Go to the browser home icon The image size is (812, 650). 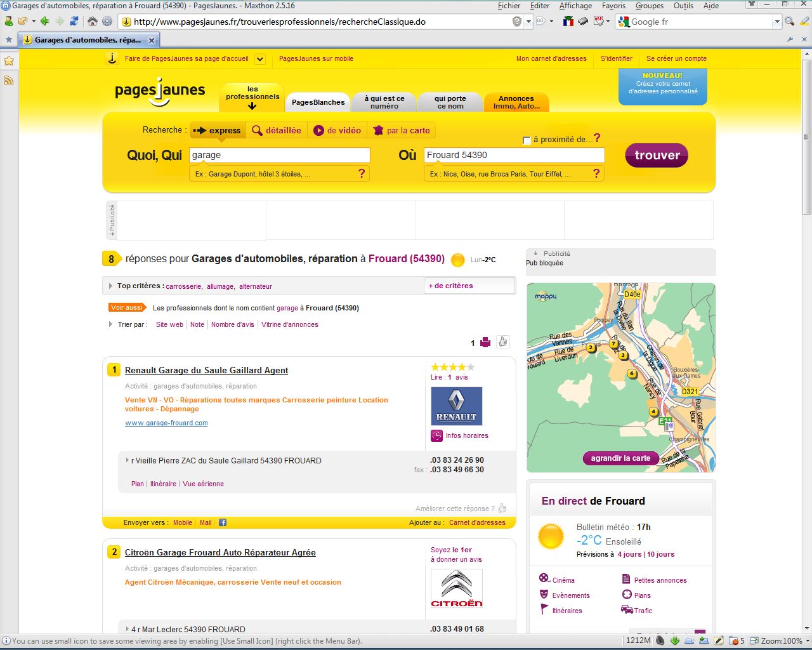[93, 21]
